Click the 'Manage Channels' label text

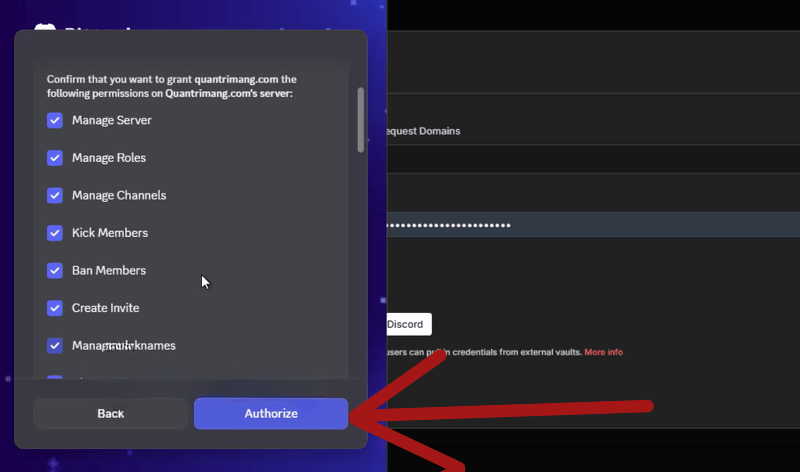(x=119, y=195)
